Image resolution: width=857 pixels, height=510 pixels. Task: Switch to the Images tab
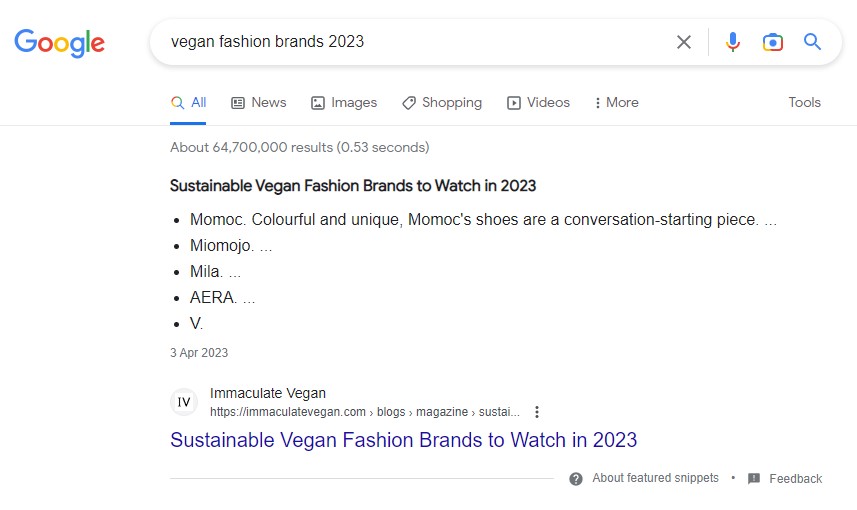tap(344, 102)
